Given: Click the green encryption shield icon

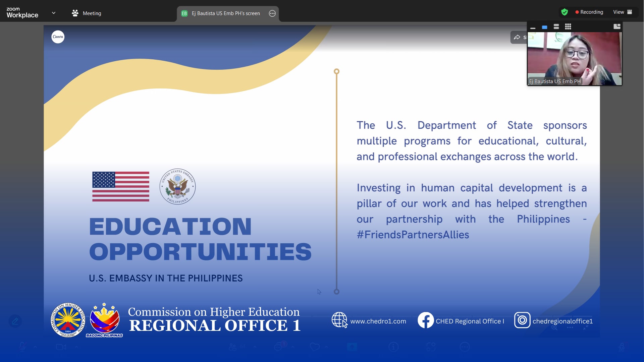Looking at the screenshot, I should point(565,12).
